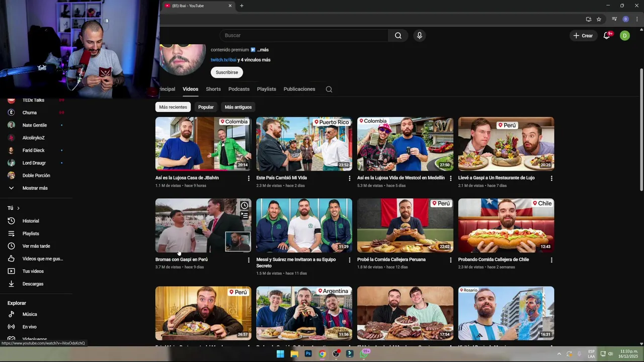
Task: Select the Más recientes filter chip
Action: [x=173, y=107]
